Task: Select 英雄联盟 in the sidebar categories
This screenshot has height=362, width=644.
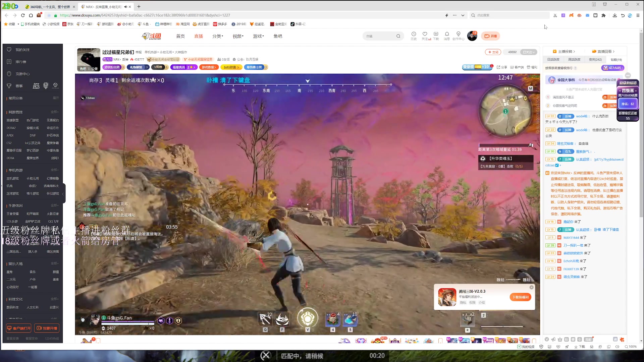Action: (12, 120)
